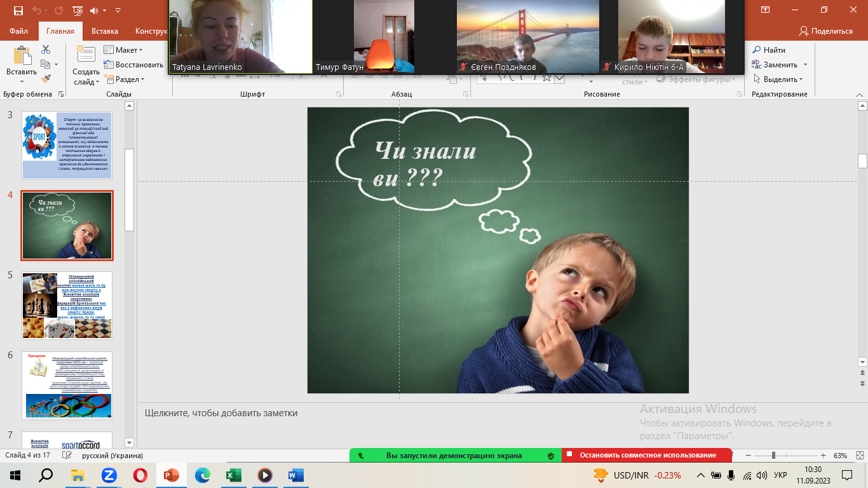
Task: Open Excel from the Windows taskbar
Action: [234, 475]
